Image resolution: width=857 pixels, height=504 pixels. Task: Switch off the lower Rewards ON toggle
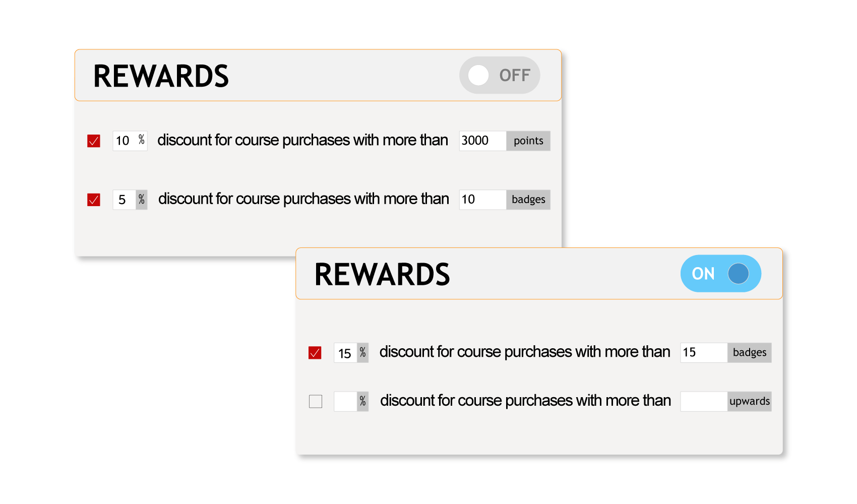(x=720, y=273)
